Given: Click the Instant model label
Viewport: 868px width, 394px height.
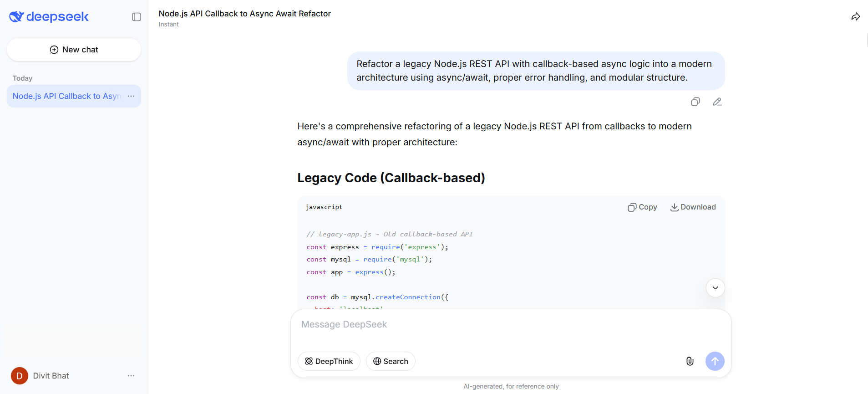Looking at the screenshot, I should (169, 25).
